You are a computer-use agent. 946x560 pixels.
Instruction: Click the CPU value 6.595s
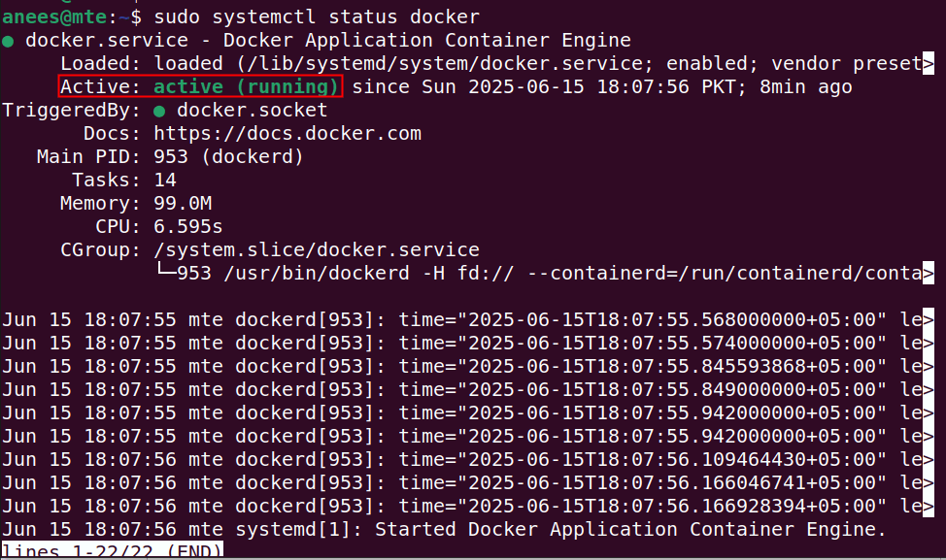pyautogui.click(x=188, y=227)
